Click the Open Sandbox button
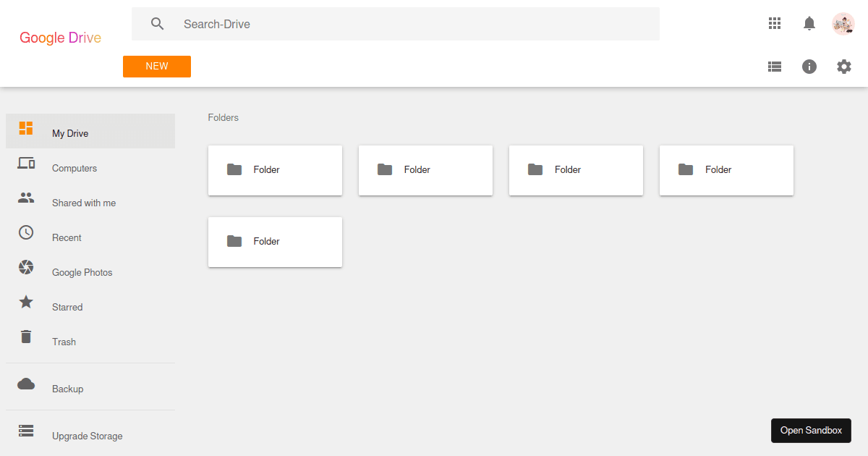This screenshot has height=456, width=868. (811, 430)
